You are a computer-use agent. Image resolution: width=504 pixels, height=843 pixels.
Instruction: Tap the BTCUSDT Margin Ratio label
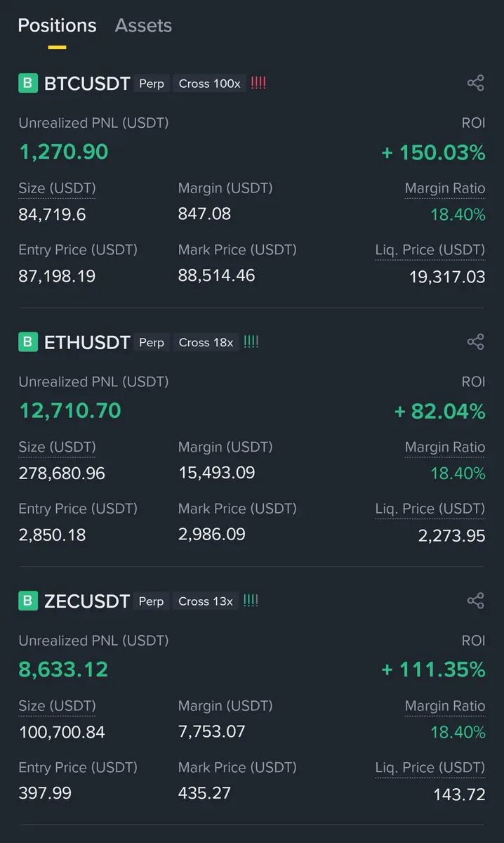pos(445,188)
